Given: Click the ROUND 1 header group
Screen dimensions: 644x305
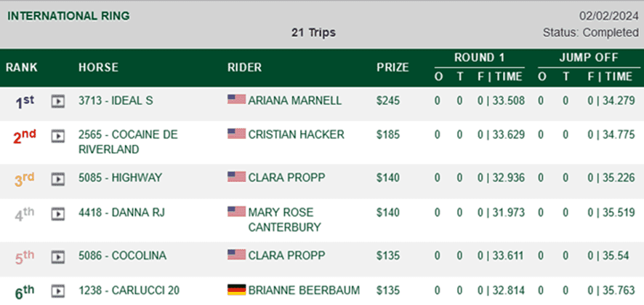Looking at the screenshot, I should [x=479, y=58].
